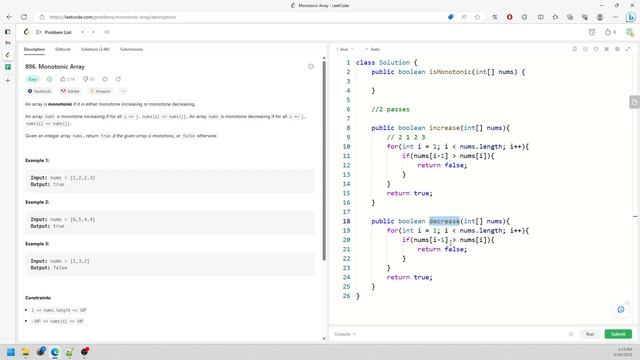
Task: Click the Easy difficulty tag
Action: (x=33, y=79)
